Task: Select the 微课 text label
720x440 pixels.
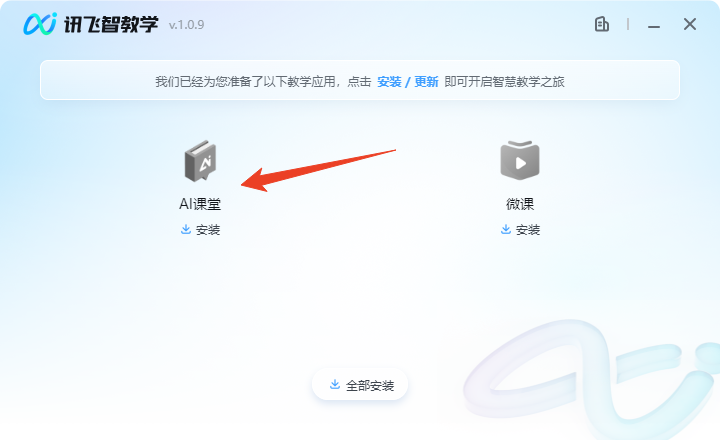Action: (520, 204)
